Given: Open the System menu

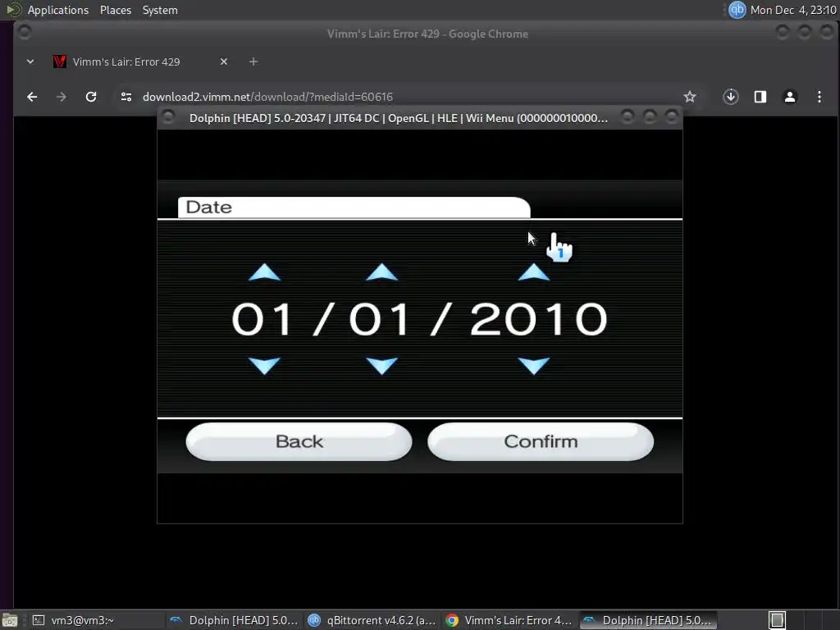Looking at the screenshot, I should tap(160, 10).
